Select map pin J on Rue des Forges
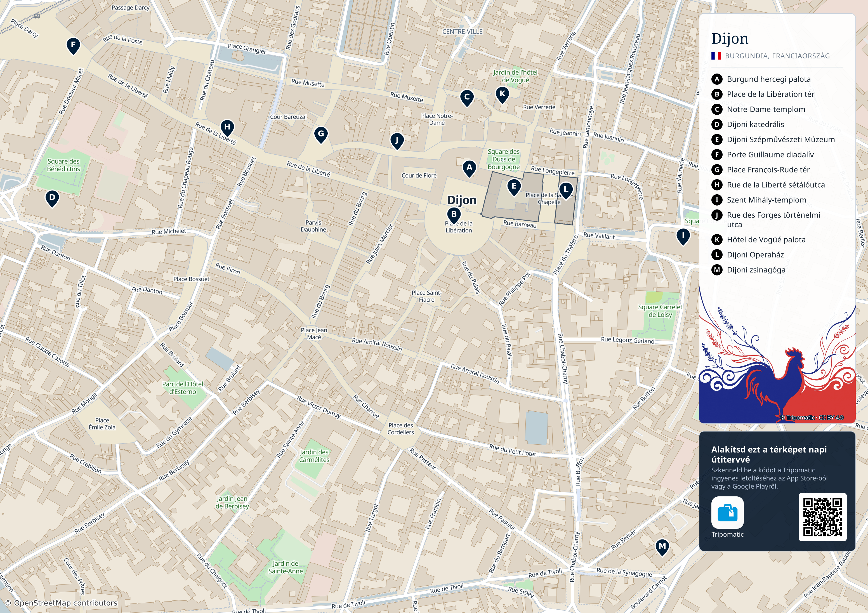Screen dimensions: 868x613 [397, 142]
